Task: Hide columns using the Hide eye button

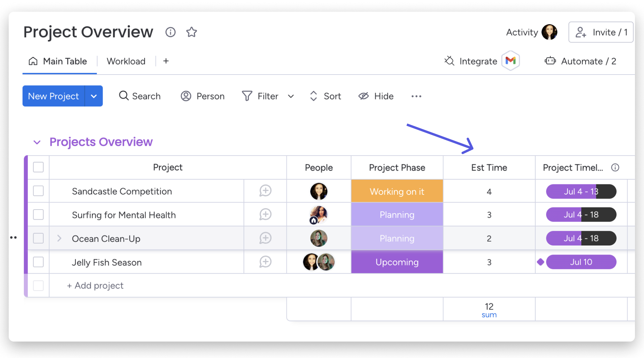Action: coord(376,96)
